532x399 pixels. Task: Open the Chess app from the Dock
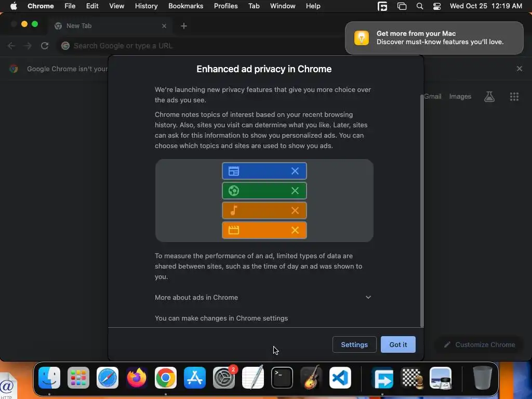point(412,378)
